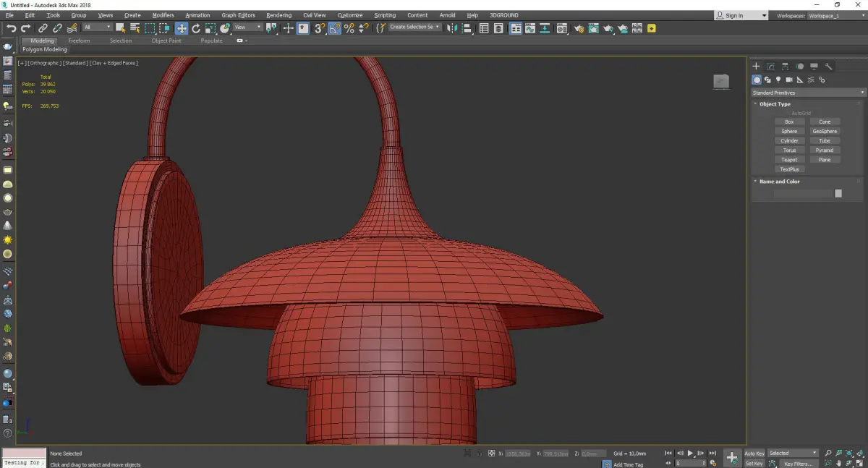Click the object color swatch under Name and Color
The width and height of the screenshot is (868, 468).
click(x=838, y=193)
